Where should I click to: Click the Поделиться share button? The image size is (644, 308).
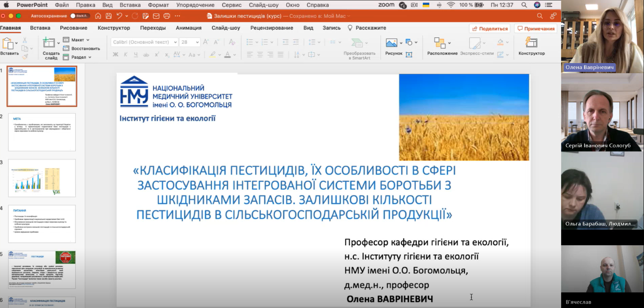pyautogui.click(x=490, y=29)
